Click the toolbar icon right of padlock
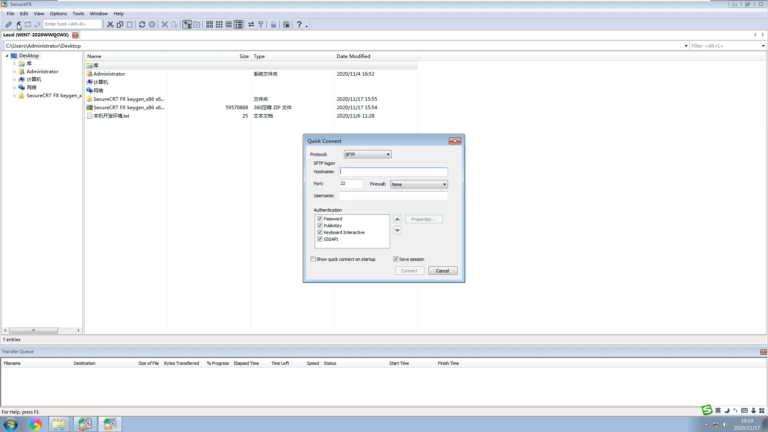768x432 pixels. pos(287,24)
